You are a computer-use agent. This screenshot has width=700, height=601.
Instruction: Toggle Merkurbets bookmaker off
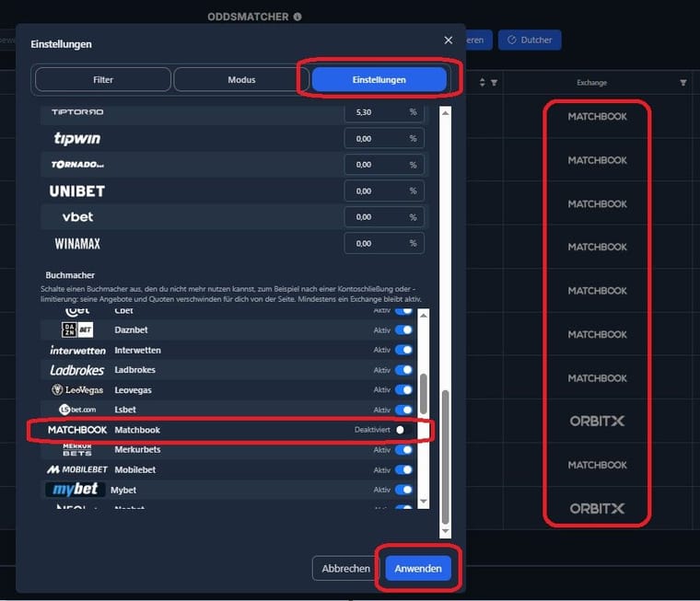pos(403,450)
